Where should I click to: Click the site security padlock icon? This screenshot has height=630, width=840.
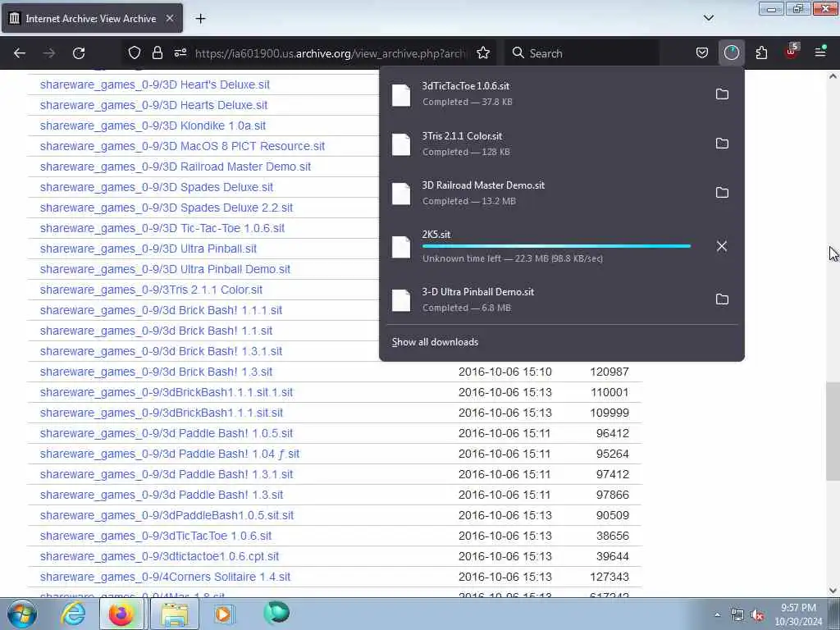click(x=157, y=52)
